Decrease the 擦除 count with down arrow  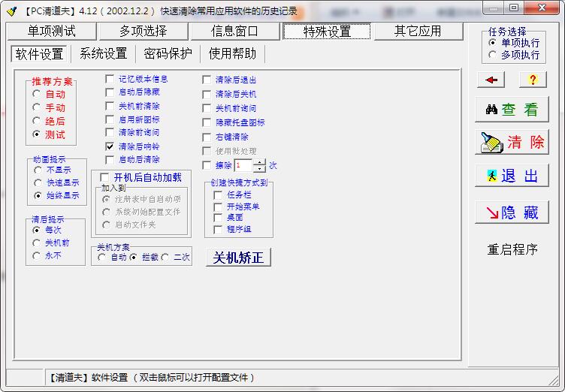click(259, 169)
